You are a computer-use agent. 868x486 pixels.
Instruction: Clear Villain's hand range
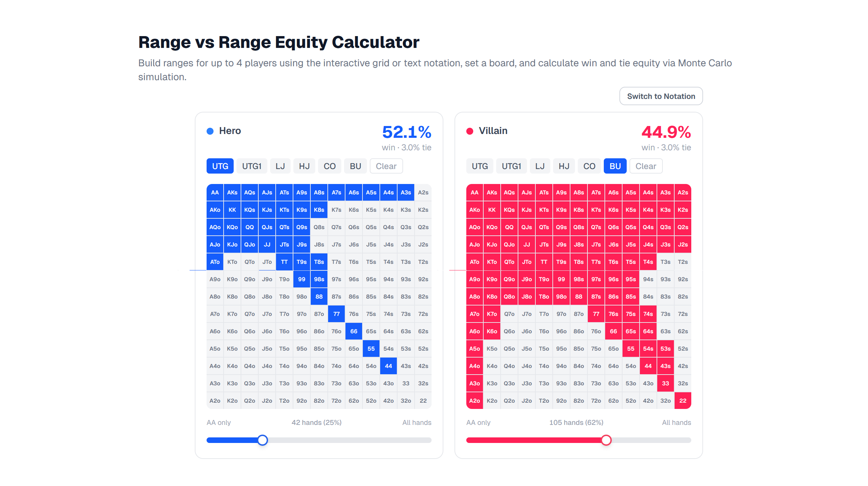(646, 166)
